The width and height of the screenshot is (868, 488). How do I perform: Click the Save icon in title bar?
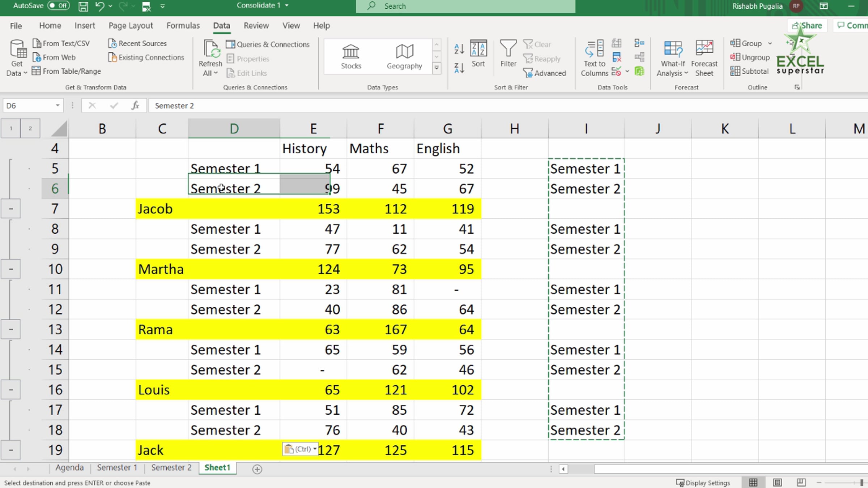pos(83,6)
